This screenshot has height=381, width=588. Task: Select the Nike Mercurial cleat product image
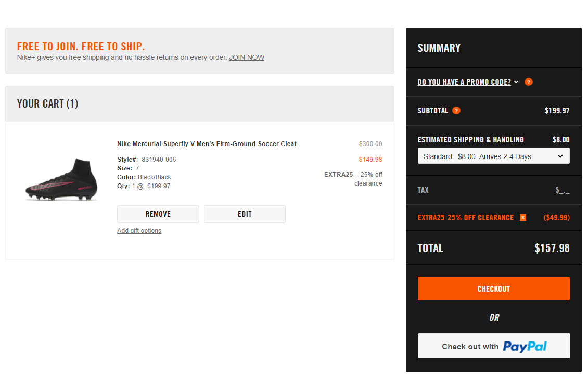61,180
